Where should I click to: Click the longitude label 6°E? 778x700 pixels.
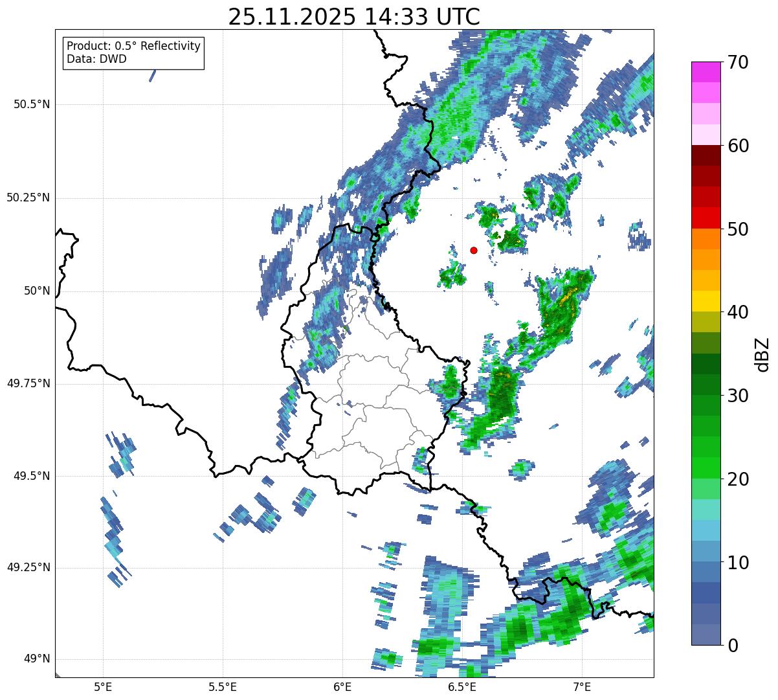point(342,686)
